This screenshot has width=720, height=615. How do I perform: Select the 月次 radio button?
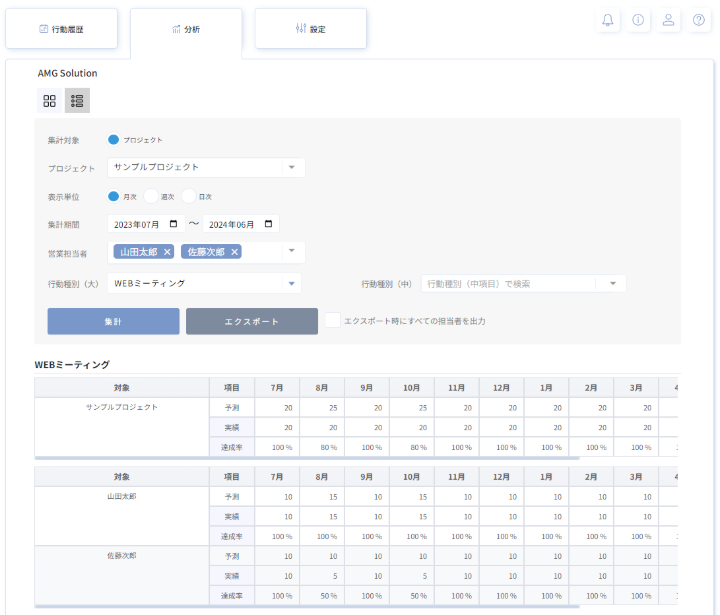pos(114,196)
